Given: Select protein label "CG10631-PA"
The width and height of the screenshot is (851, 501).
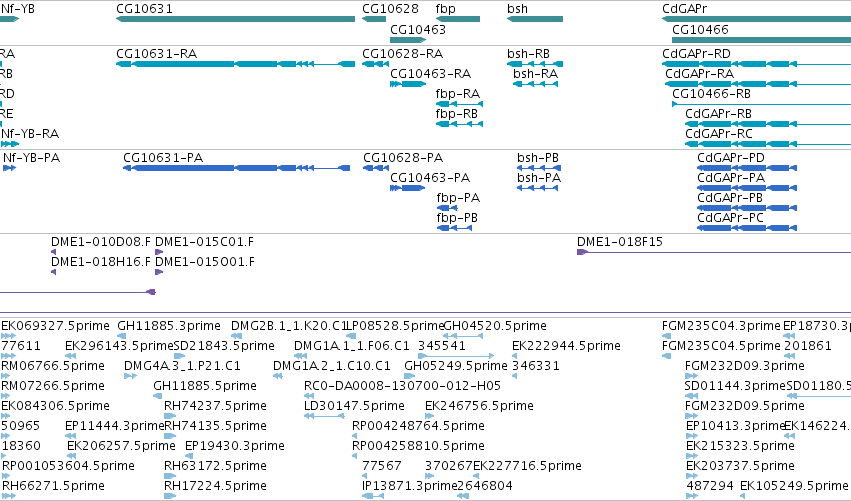Looking at the screenshot, I should click(x=163, y=158).
